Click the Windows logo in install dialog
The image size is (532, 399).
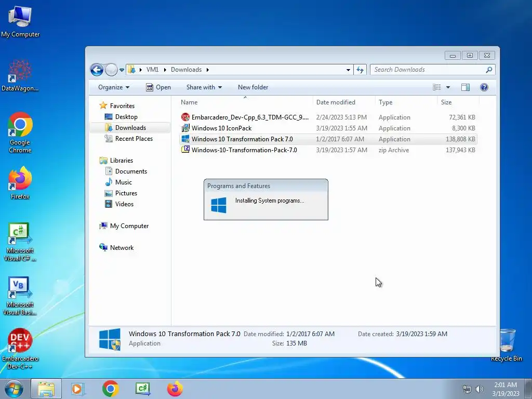(219, 205)
